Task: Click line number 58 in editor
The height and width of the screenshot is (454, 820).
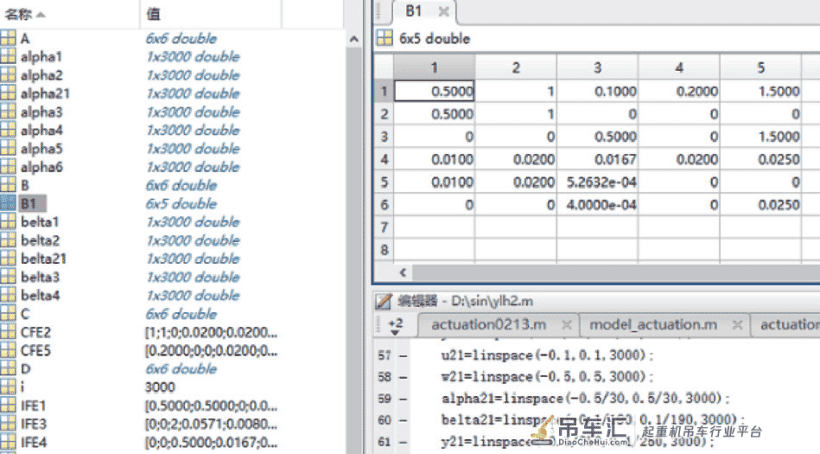Action: 384,377
